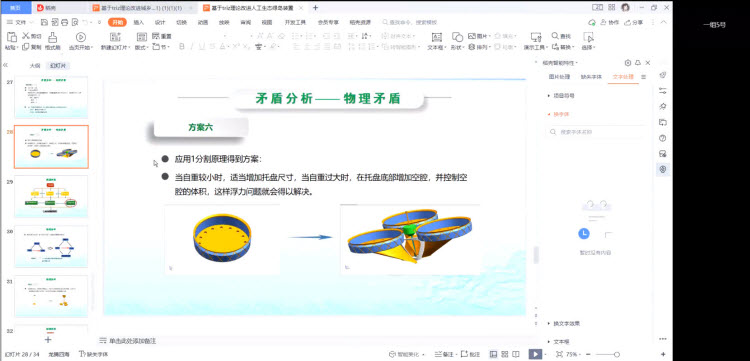Open the Shapes (形状) tool

[457, 37]
